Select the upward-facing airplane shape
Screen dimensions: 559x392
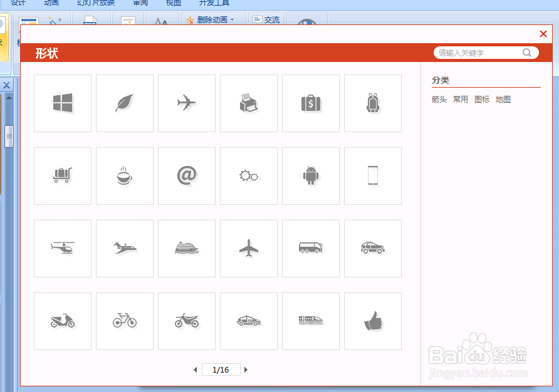coord(249,249)
